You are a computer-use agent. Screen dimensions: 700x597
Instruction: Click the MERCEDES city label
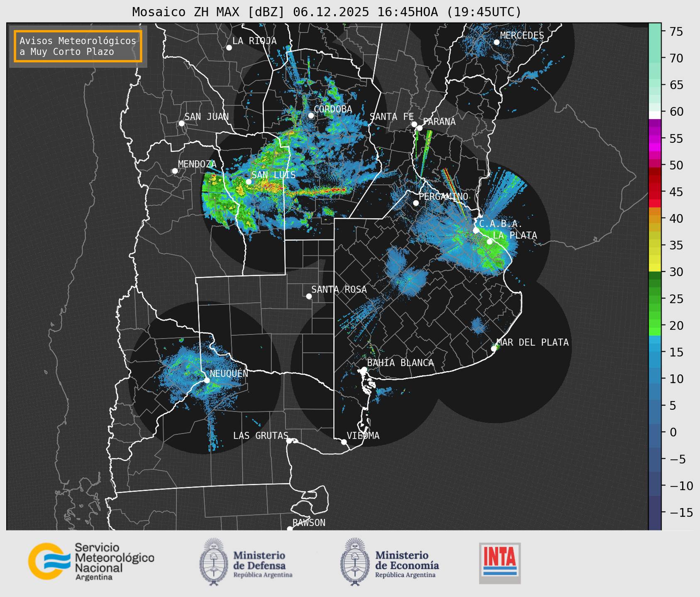(522, 36)
